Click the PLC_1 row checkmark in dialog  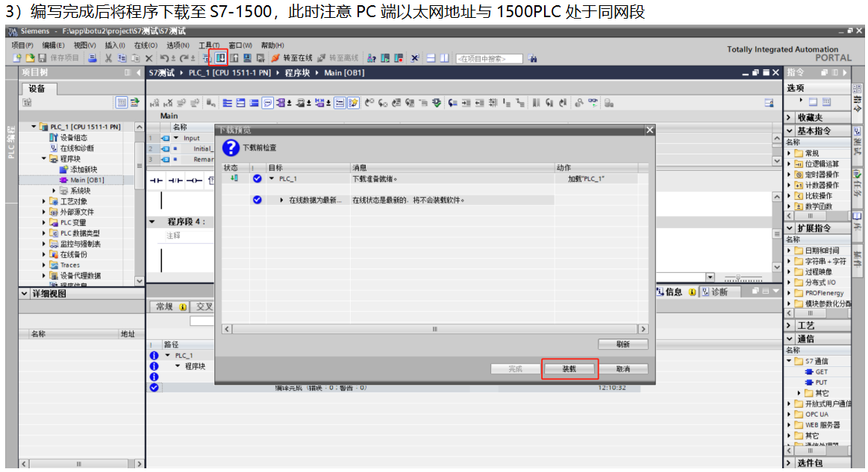[257, 179]
